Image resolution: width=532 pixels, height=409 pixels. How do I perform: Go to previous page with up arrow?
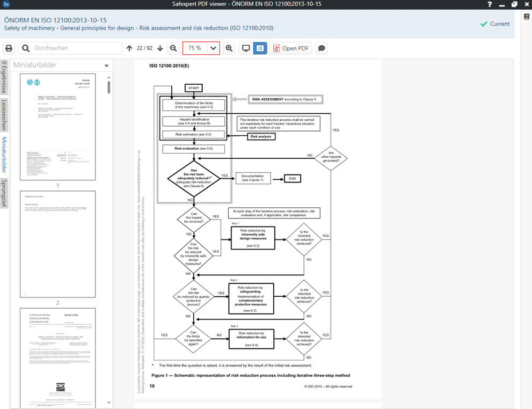129,48
